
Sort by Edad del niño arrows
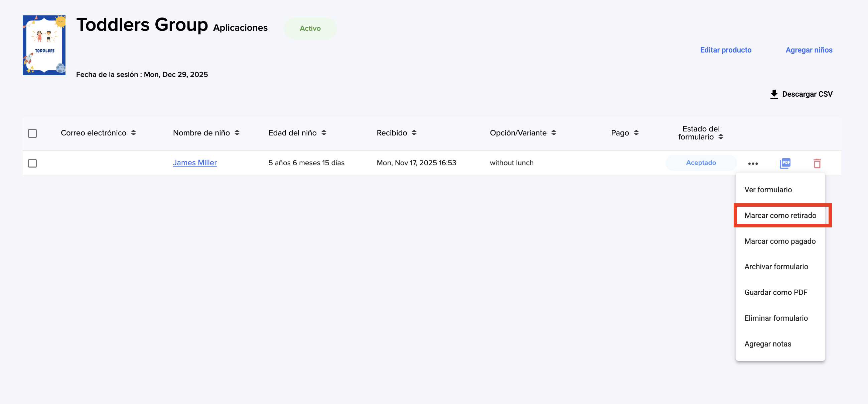(324, 133)
